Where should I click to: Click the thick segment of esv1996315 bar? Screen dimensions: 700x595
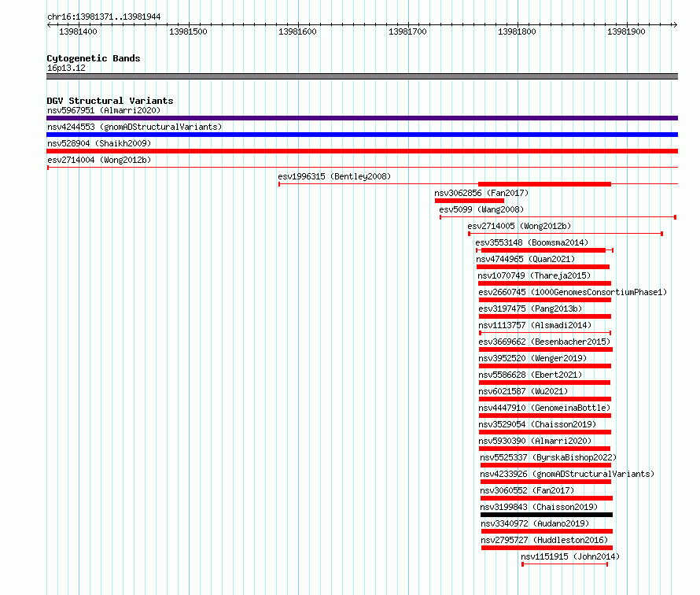544,184
